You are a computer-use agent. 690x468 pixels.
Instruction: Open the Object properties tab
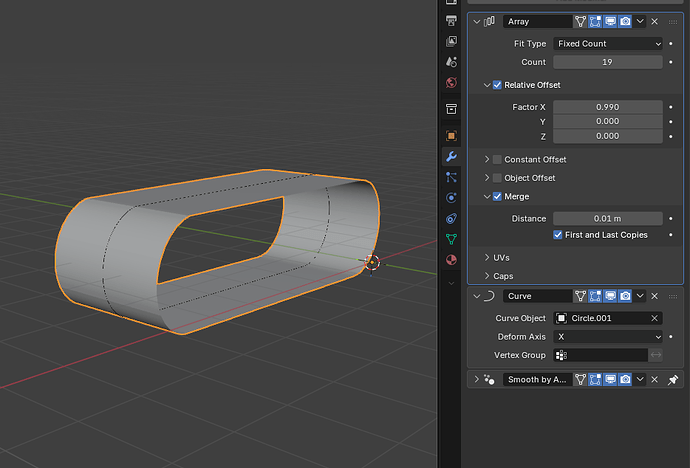pyautogui.click(x=451, y=135)
